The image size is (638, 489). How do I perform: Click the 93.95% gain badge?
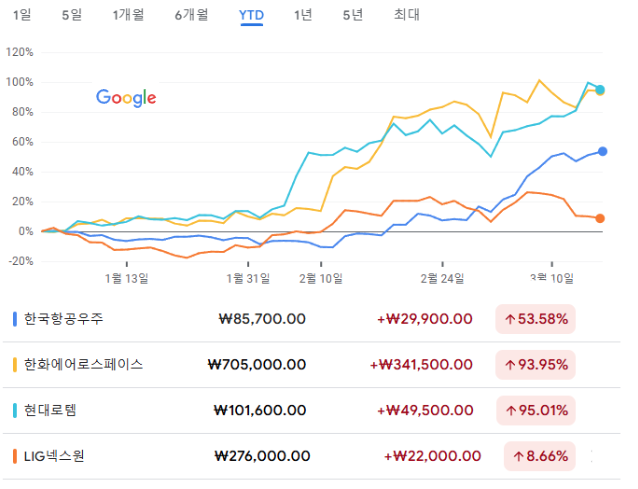click(535, 365)
